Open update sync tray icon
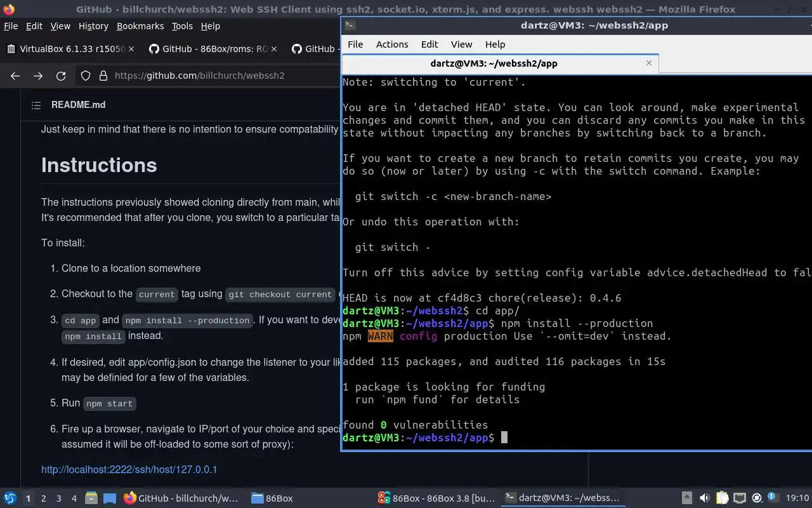The width and height of the screenshot is (812, 508). coord(757,498)
